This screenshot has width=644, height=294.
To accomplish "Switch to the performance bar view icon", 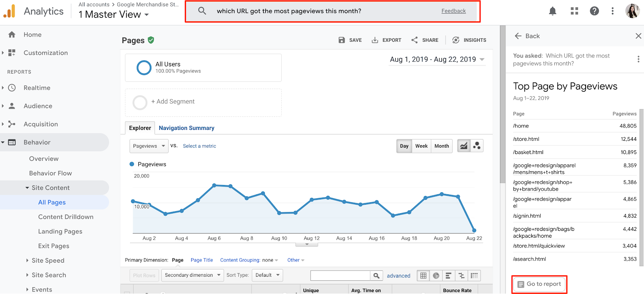I will click(x=449, y=275).
